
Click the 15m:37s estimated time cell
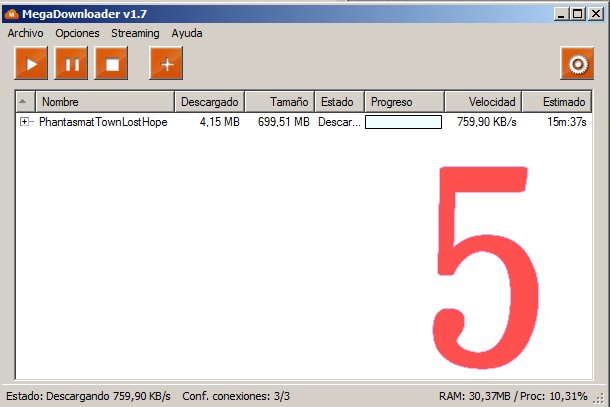pyautogui.click(x=567, y=122)
